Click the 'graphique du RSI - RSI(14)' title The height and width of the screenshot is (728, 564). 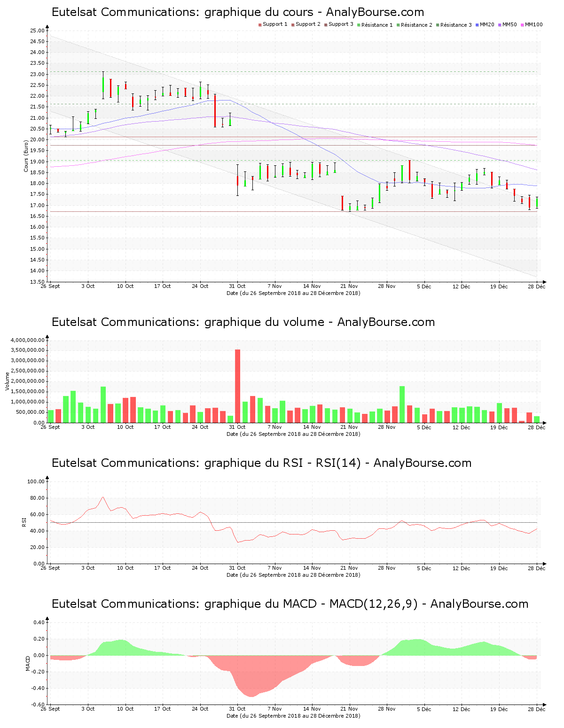(261, 463)
